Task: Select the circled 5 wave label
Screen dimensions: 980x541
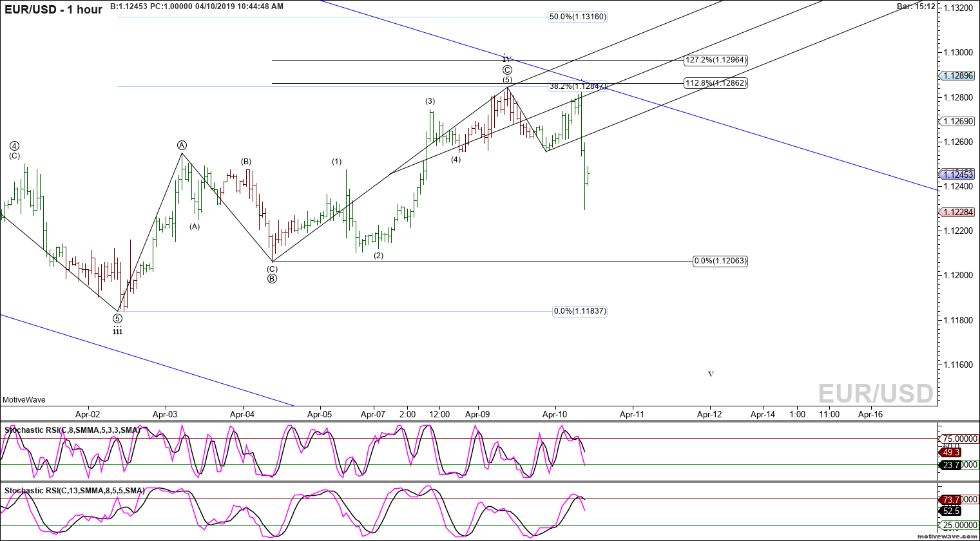Action: pos(117,318)
